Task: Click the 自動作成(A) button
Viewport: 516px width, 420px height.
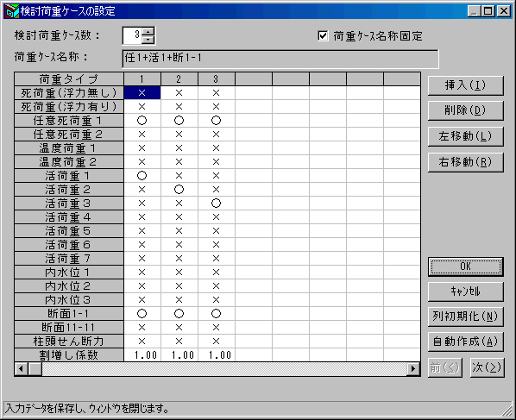Action: tap(465, 342)
